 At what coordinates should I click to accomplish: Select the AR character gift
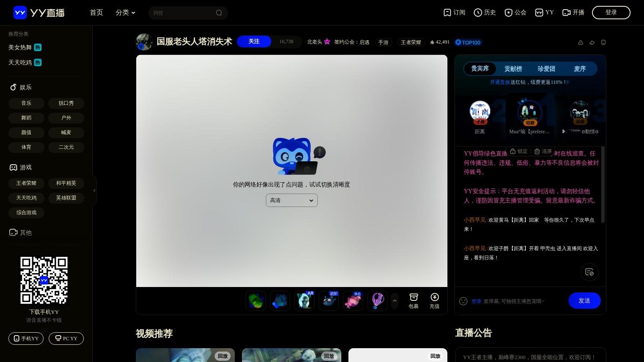304,301
